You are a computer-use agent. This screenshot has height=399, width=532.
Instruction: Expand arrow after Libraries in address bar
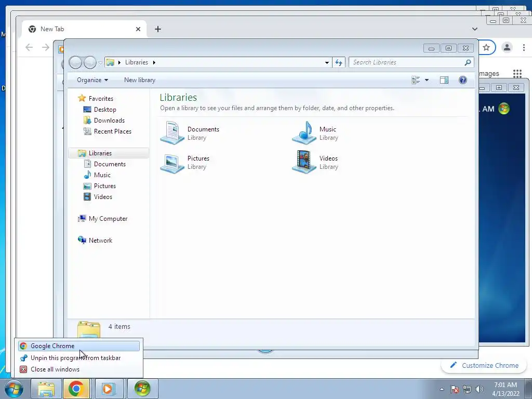pos(154,62)
